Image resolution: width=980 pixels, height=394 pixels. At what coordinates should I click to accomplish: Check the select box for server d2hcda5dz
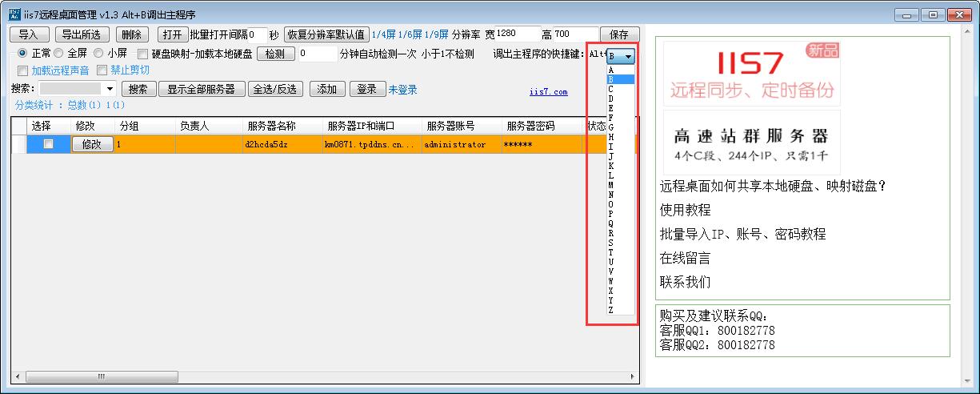click(48, 144)
